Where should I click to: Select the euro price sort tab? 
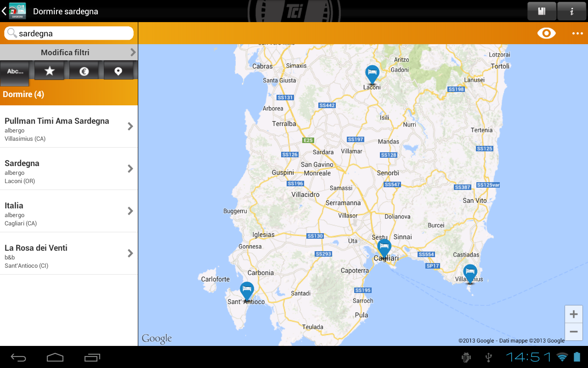(x=84, y=71)
